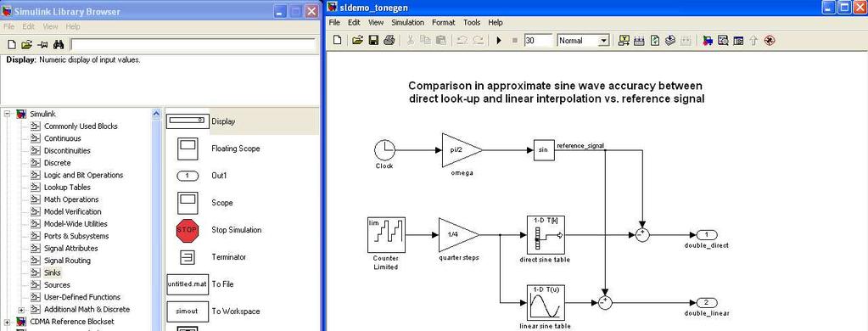Viewport: 868px width, 331px height.
Task: Click the Stop simulation square button
Action: (x=514, y=41)
